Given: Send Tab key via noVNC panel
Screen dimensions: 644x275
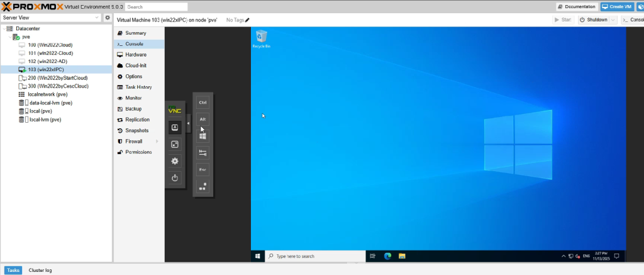Looking at the screenshot, I should (203, 152).
